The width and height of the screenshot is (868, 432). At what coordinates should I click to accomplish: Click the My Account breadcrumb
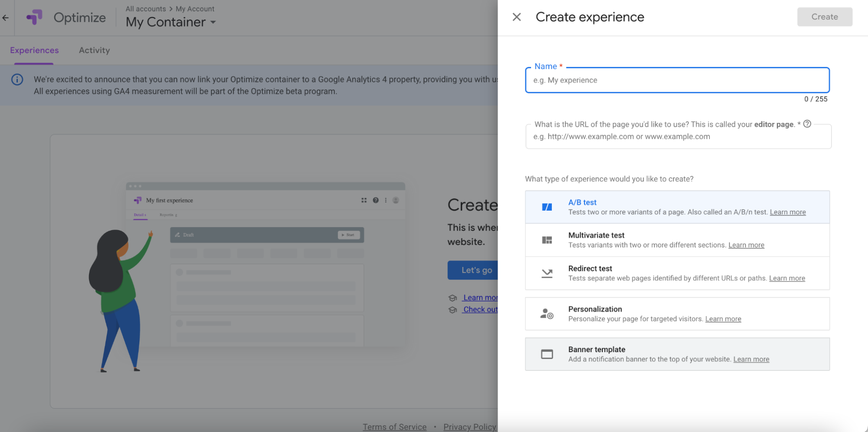pyautogui.click(x=195, y=9)
